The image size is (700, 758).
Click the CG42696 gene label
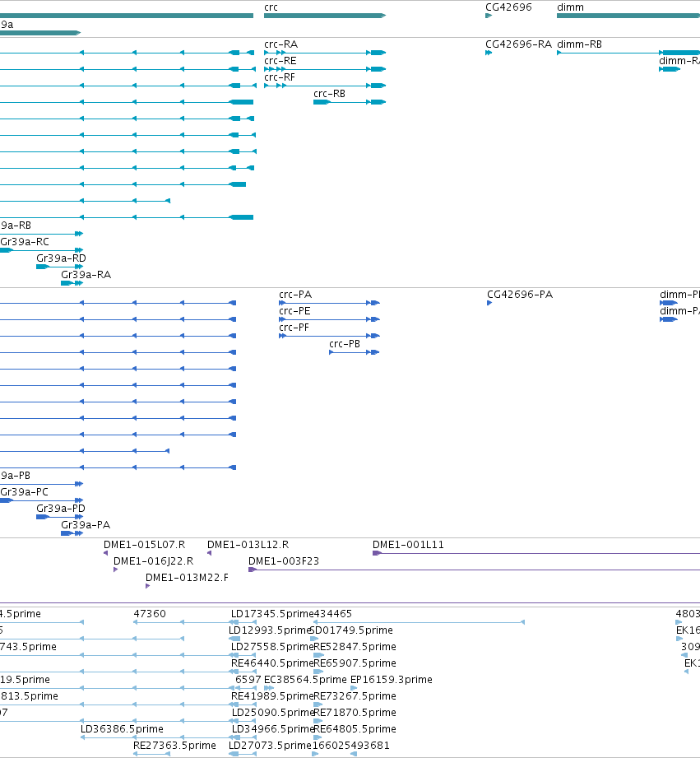(x=508, y=7)
